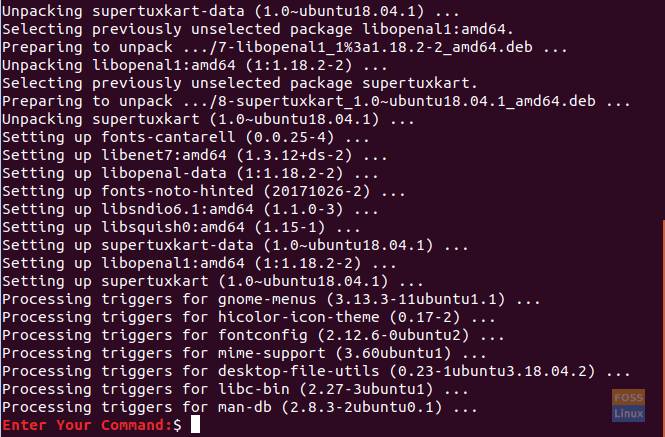
Task: Click the red 'Enter Your Command:' prompt
Action: pyautogui.click(x=86, y=426)
